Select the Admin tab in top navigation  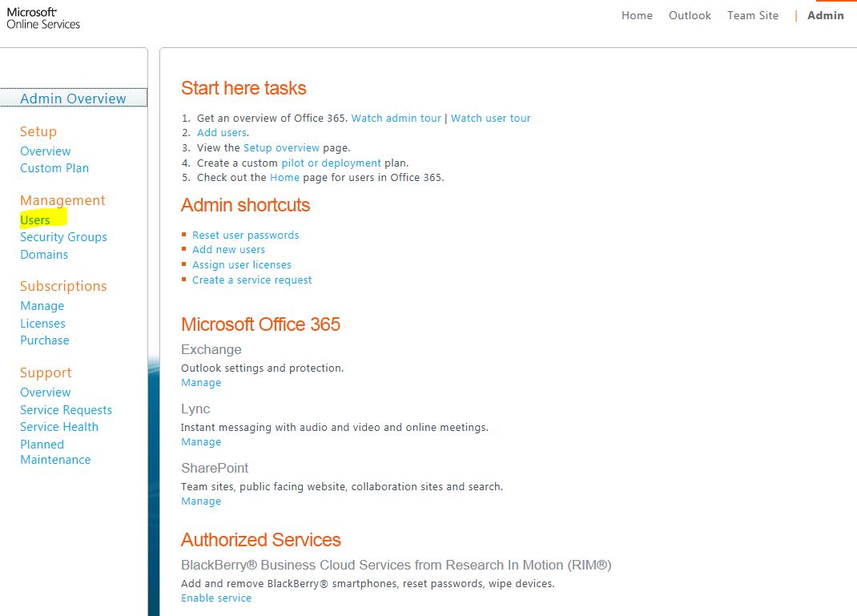(x=825, y=15)
